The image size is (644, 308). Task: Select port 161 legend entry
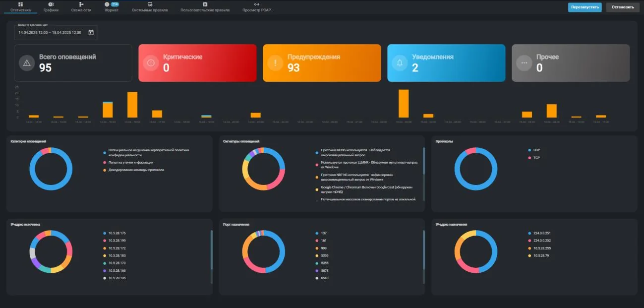321,241
